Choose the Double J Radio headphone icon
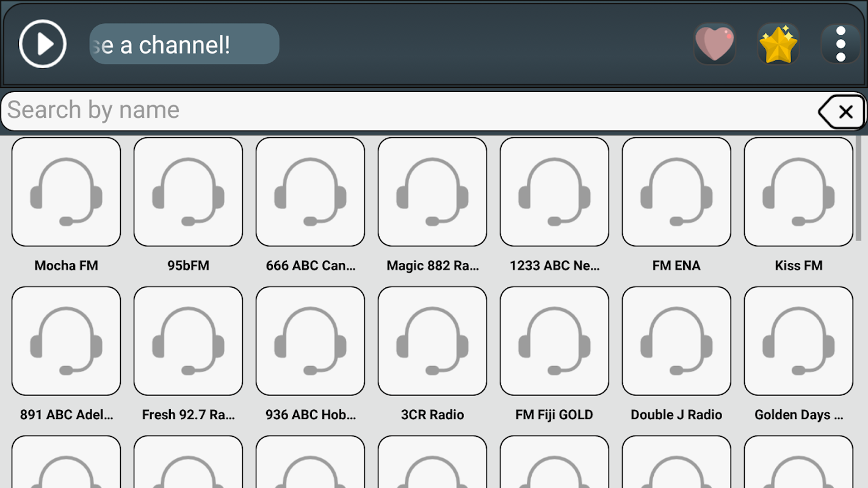 677,341
